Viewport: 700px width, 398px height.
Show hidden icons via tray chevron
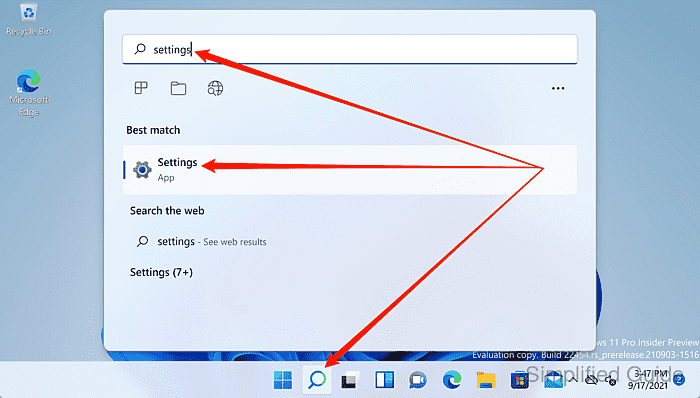click(x=573, y=380)
